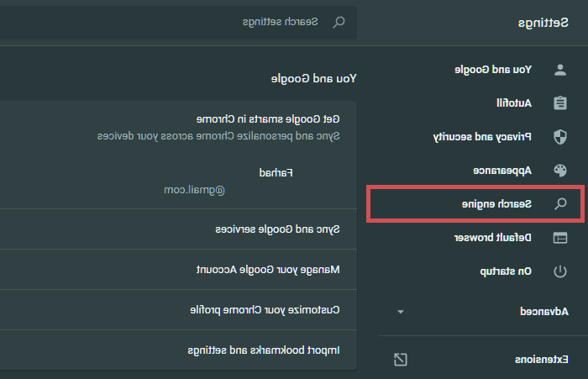Screen dimensions: 588x379
Task: Open Customize your Chrome profile
Action: coord(265,310)
